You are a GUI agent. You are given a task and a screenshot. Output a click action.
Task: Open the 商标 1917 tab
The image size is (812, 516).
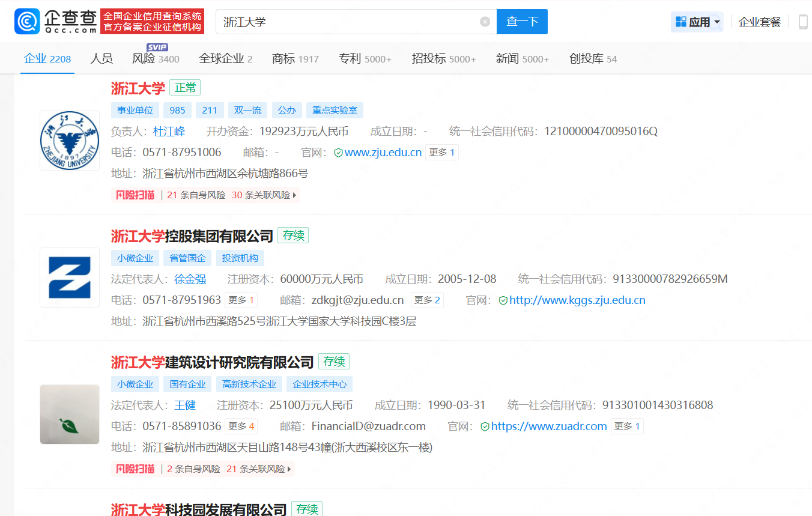click(x=295, y=59)
